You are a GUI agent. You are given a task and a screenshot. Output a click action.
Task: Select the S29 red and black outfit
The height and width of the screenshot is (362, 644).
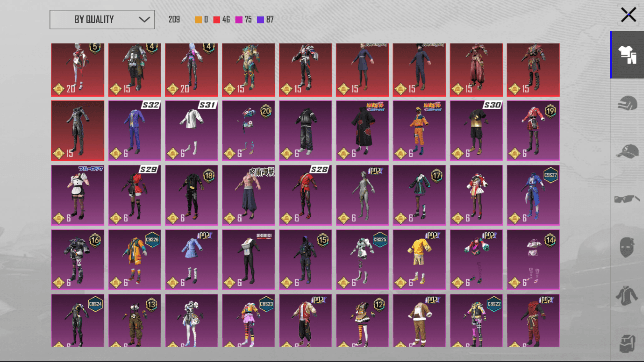point(135,195)
